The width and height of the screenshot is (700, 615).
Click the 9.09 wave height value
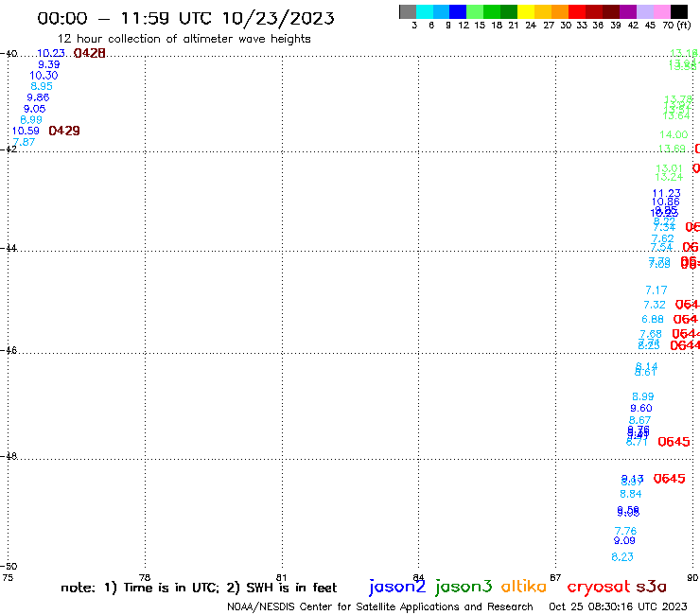pos(624,540)
